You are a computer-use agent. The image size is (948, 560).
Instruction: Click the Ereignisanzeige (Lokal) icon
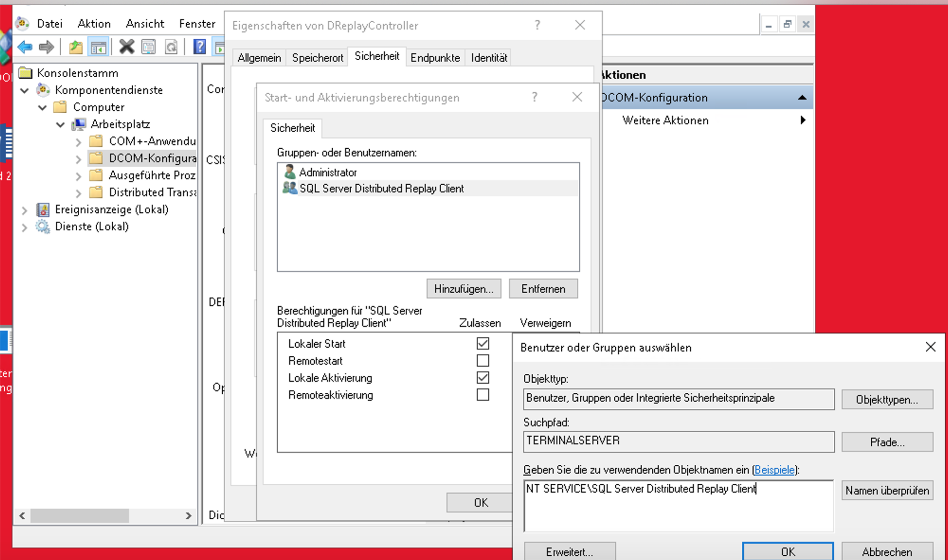(43, 209)
